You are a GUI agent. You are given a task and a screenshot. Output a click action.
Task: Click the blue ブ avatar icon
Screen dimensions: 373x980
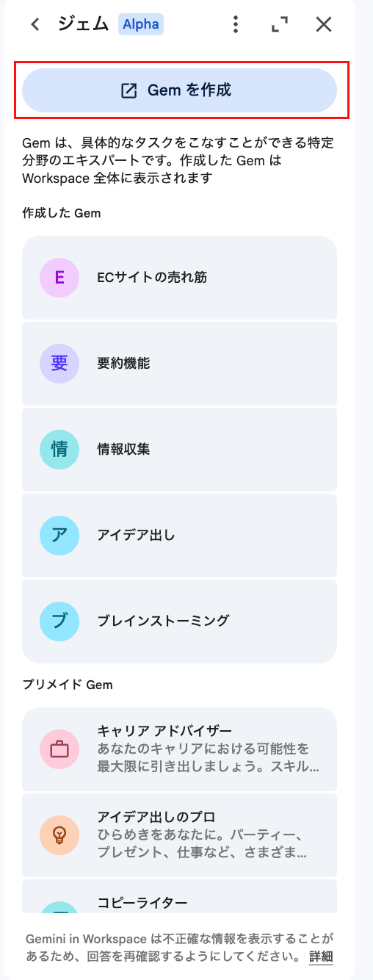point(59,621)
